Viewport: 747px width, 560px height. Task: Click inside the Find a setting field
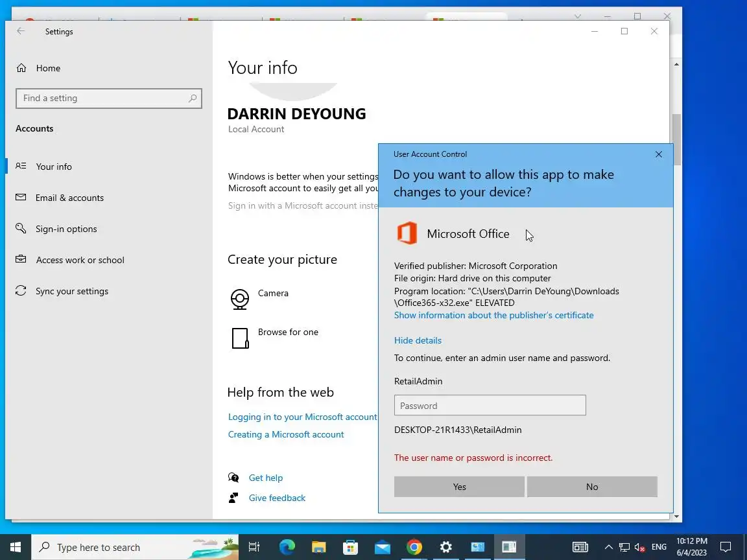(x=109, y=98)
